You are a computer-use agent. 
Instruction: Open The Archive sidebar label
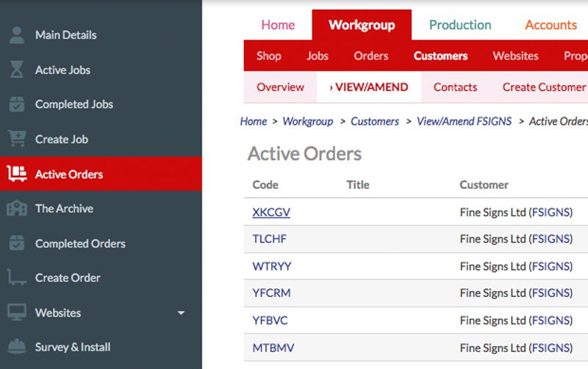(x=64, y=209)
